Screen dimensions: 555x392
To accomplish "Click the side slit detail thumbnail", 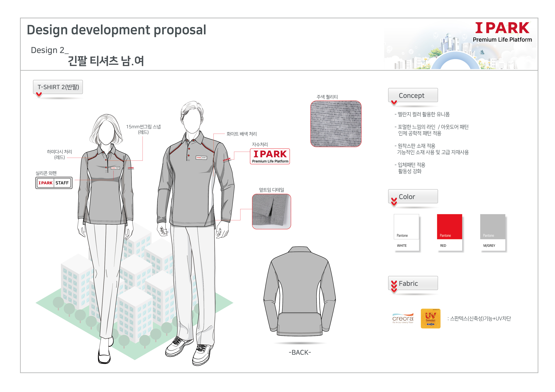I will (x=271, y=211).
